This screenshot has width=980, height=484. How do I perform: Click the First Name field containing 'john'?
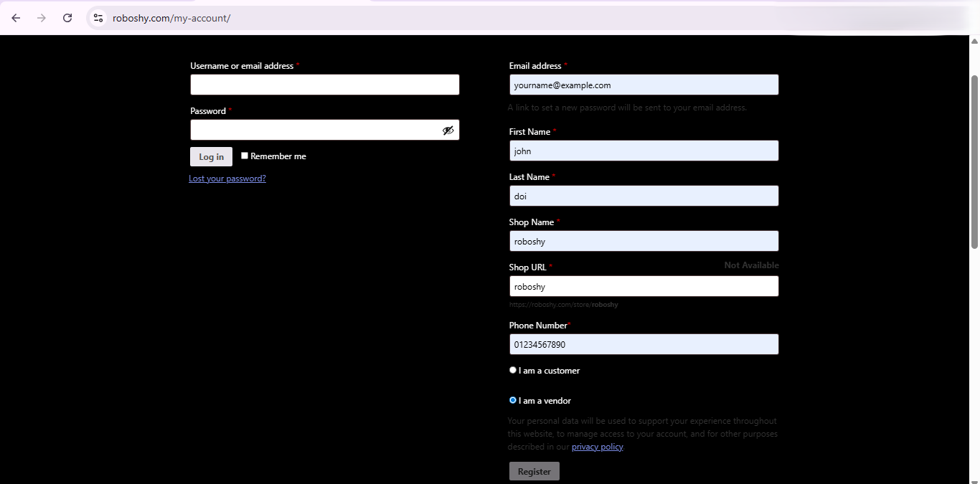tap(644, 151)
